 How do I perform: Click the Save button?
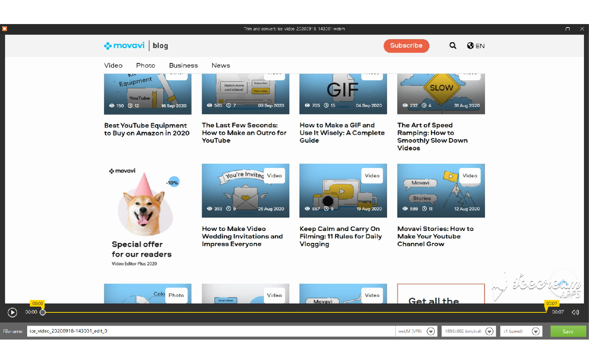pos(568,331)
